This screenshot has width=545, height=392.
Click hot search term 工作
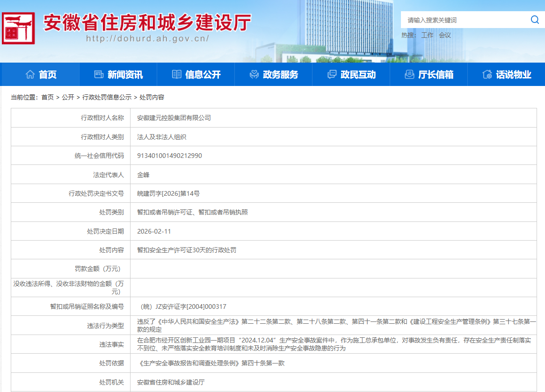point(427,35)
